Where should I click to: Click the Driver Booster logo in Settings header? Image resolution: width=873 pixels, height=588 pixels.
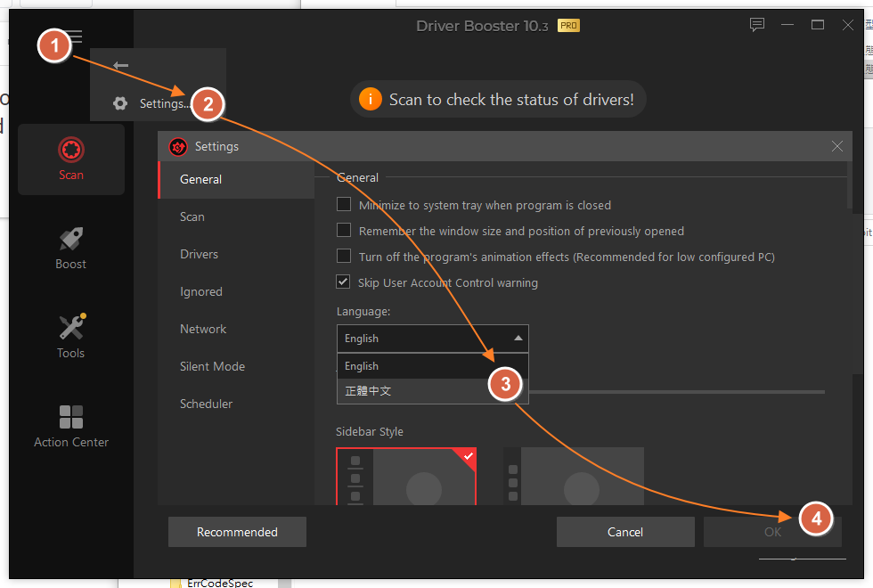point(178,146)
